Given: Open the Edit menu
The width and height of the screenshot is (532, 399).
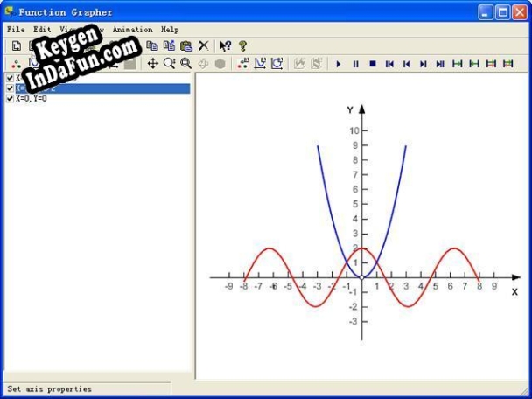Looking at the screenshot, I should tap(42, 30).
